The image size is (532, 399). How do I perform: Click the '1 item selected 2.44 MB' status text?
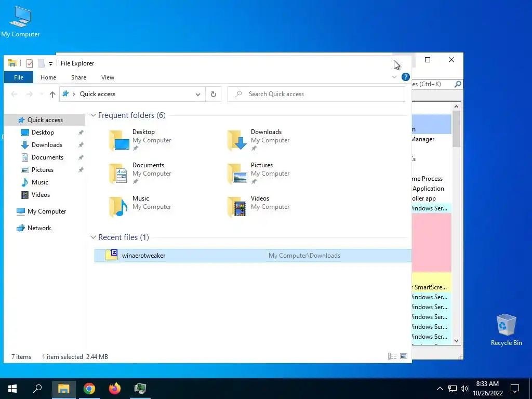[x=75, y=356]
